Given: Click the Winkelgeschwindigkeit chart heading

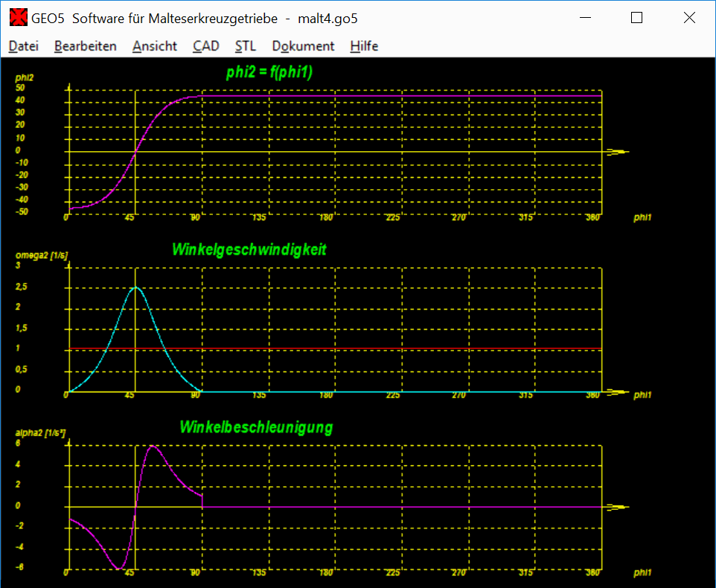Looking at the screenshot, I should click(x=249, y=249).
